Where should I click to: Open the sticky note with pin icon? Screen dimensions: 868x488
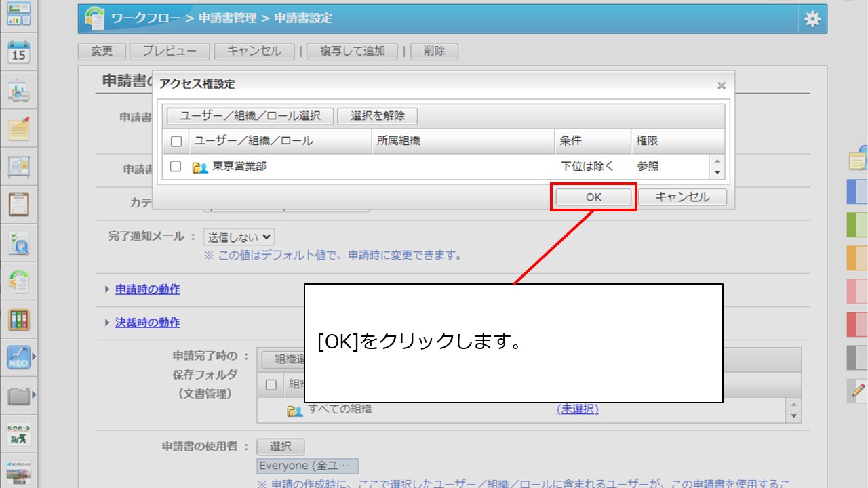click(x=18, y=127)
